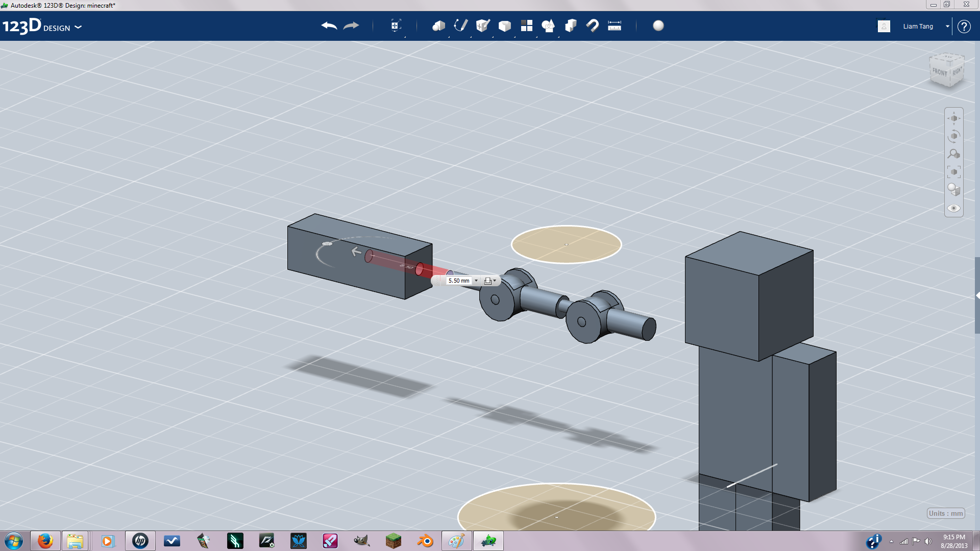This screenshot has height=551, width=980.
Task: Open GIMP from the taskbar
Action: click(x=361, y=541)
